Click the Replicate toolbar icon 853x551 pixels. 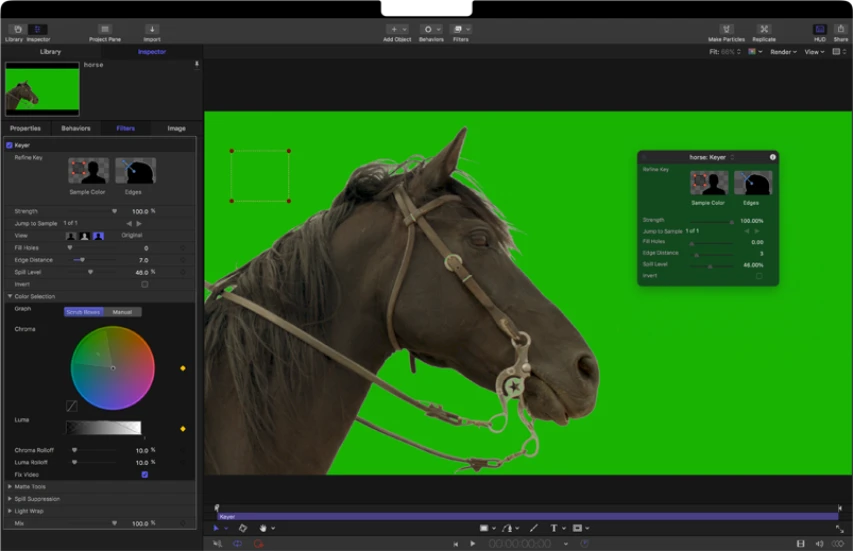(764, 29)
